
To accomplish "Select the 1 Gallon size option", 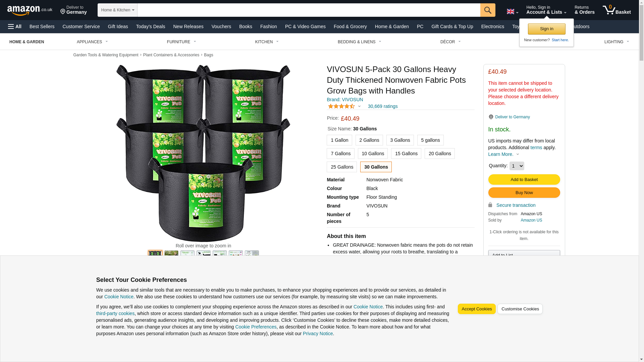I will [x=339, y=140].
